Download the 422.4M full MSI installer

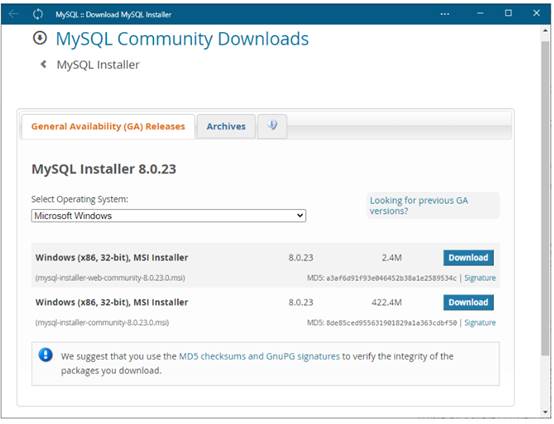[x=468, y=302]
